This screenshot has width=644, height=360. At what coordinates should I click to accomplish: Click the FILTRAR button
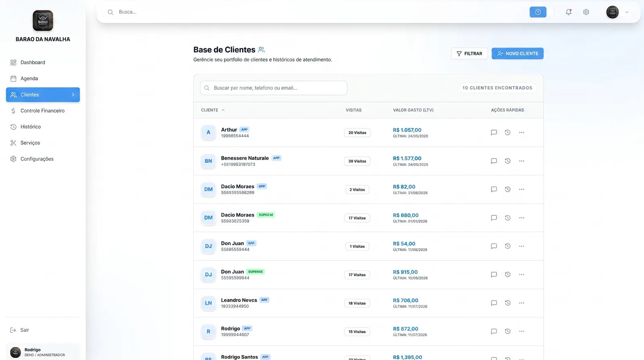pos(469,54)
